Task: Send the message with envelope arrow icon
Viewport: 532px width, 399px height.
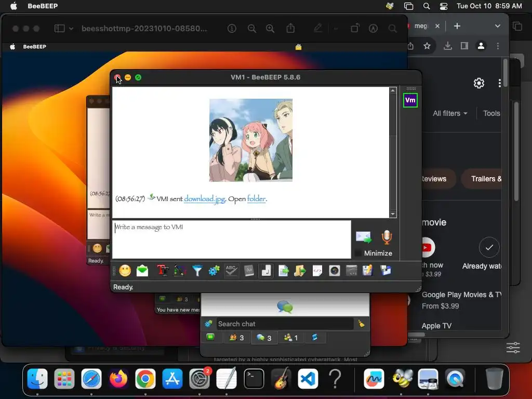Action: pos(363,237)
